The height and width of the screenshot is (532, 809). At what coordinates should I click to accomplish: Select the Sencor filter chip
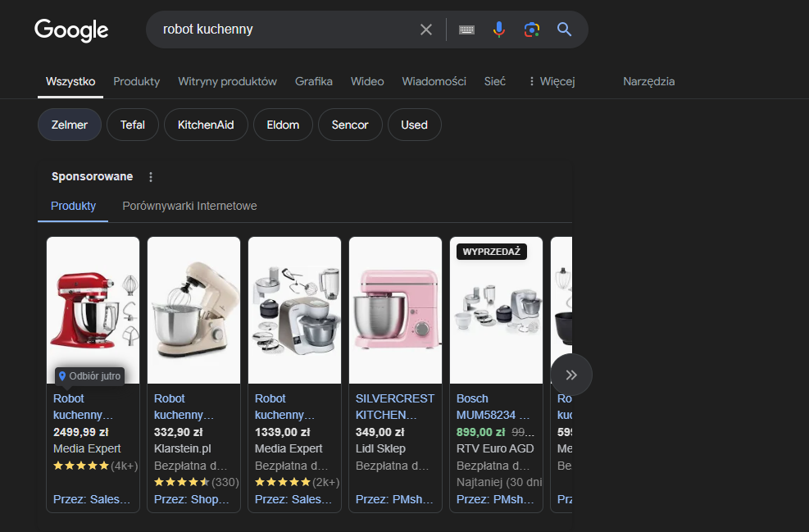pos(350,125)
